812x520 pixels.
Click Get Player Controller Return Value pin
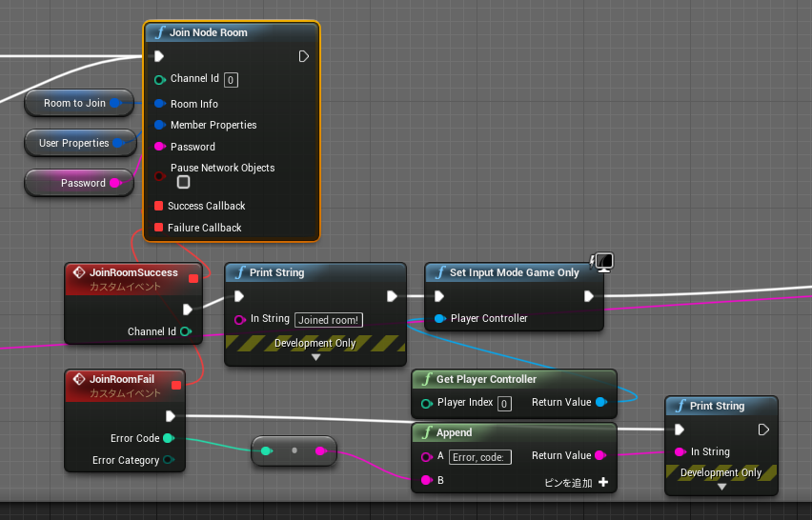point(600,402)
